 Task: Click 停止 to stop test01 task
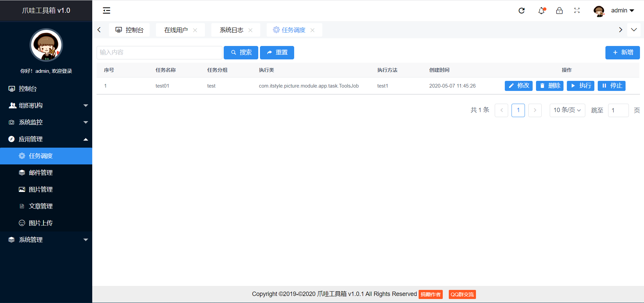coord(611,86)
